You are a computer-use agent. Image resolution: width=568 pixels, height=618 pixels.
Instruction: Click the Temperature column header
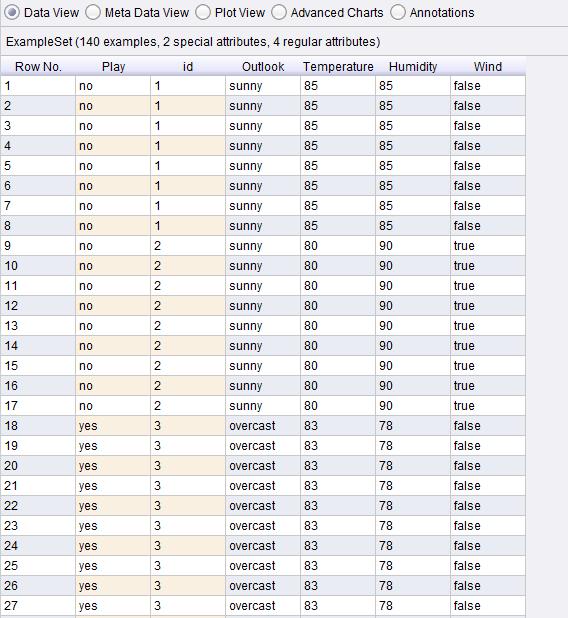point(338,67)
